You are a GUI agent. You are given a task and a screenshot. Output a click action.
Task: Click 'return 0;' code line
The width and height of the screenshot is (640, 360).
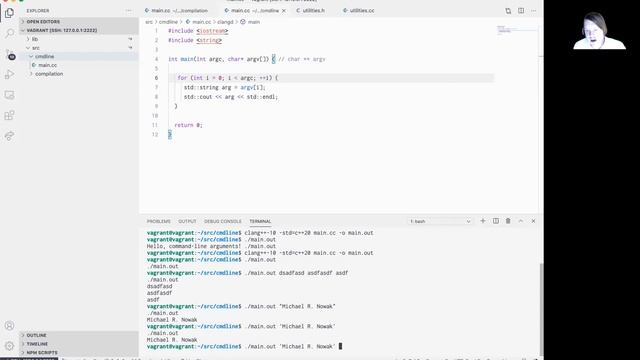pos(188,125)
